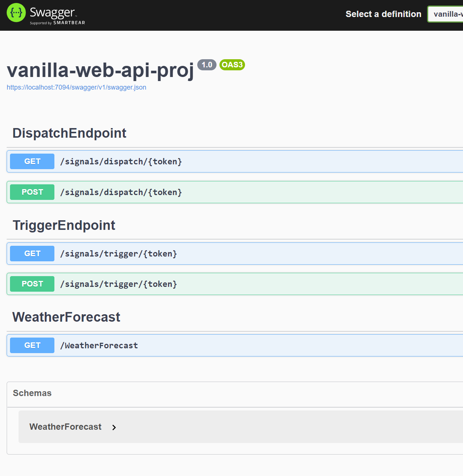Viewport: 463px width, 476px height.
Task: Click the 1.0 version badge
Action: (x=207, y=65)
